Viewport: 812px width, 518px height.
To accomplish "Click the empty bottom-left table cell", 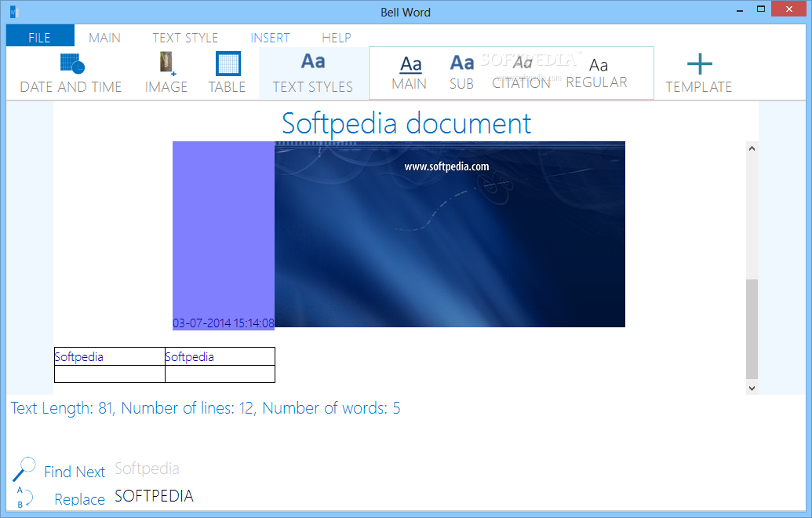I will point(110,374).
